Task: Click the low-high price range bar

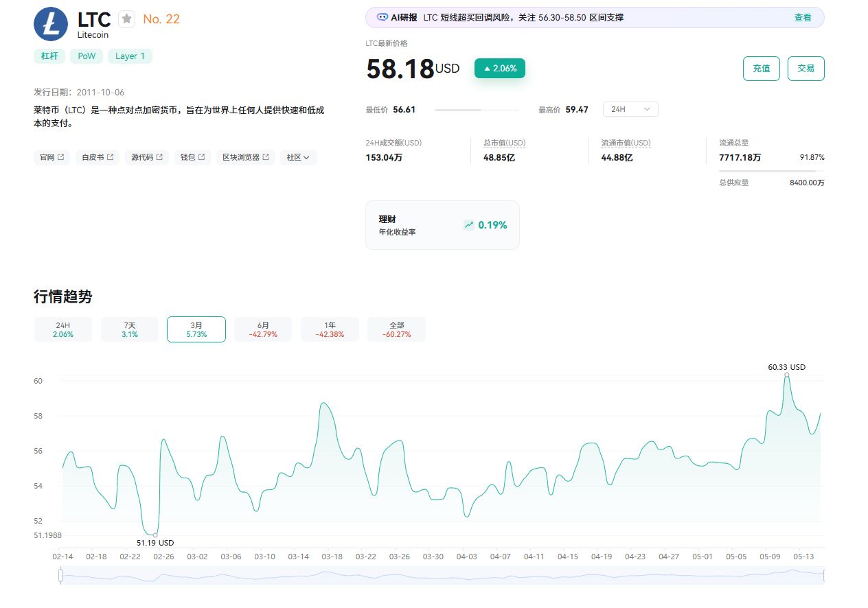Action: point(477,110)
